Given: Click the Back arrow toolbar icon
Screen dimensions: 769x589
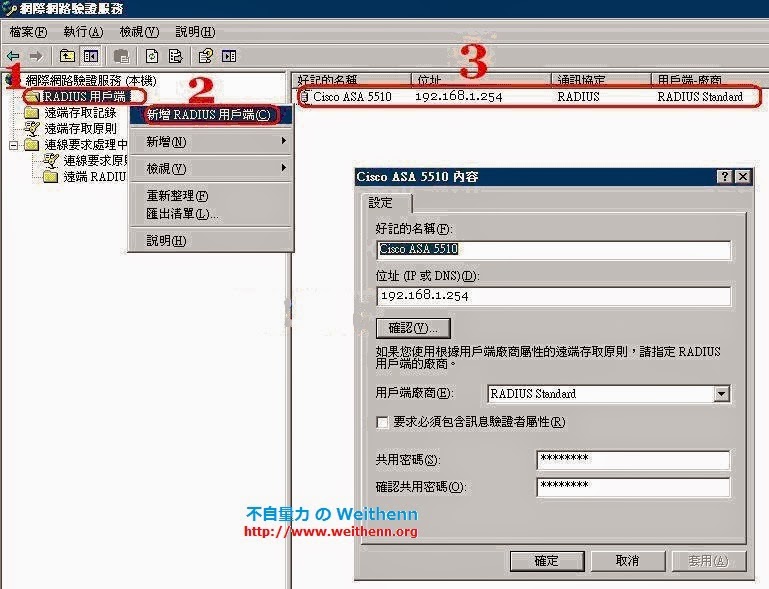Looking at the screenshot, I should pyautogui.click(x=13, y=56).
